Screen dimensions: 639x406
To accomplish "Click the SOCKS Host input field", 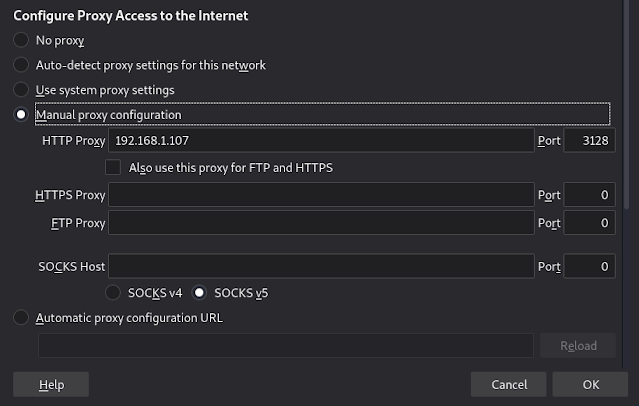I will [320, 267].
